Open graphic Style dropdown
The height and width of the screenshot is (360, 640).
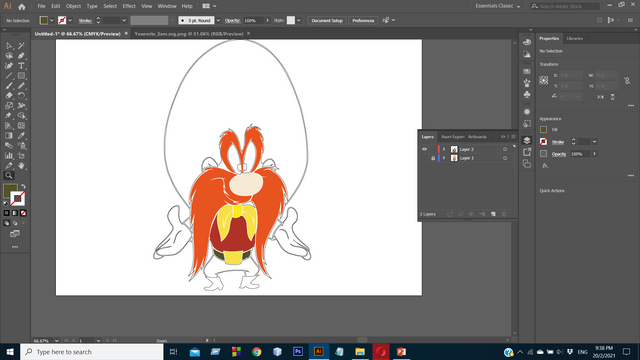[299, 20]
